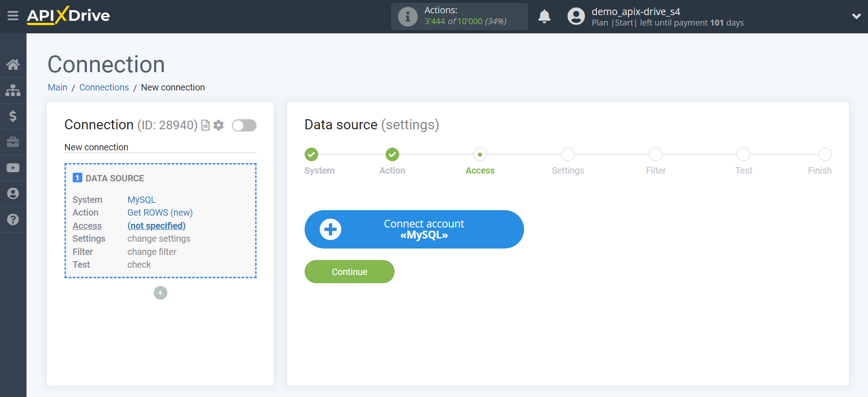Click the Actions info icon
The width and height of the screenshot is (868, 397).
point(407,17)
